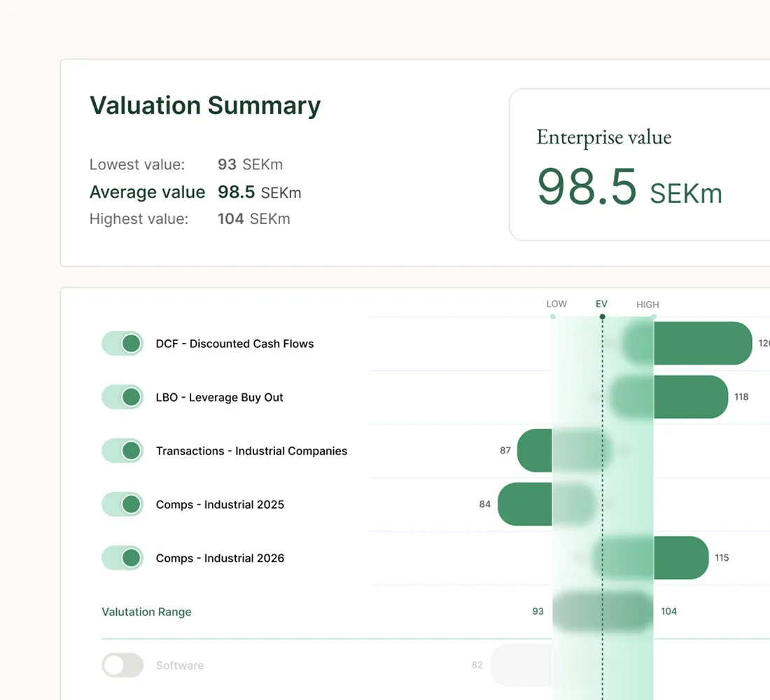Screen dimensions: 770x700
Task: Click the HIGH marker dot on the chart
Action: [654, 317]
